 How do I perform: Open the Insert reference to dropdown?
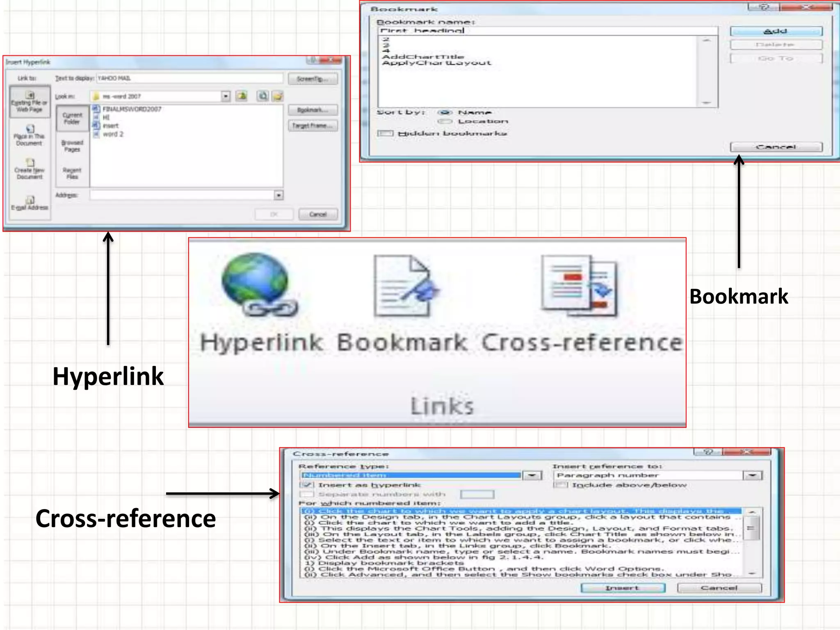pyautogui.click(x=753, y=475)
